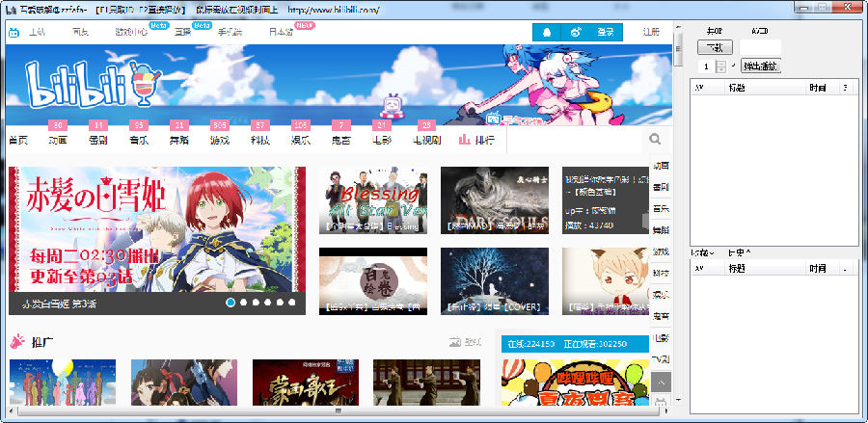Click the horizontal scrollbar thumb
The height and width of the screenshot is (423, 868).
pos(338,411)
